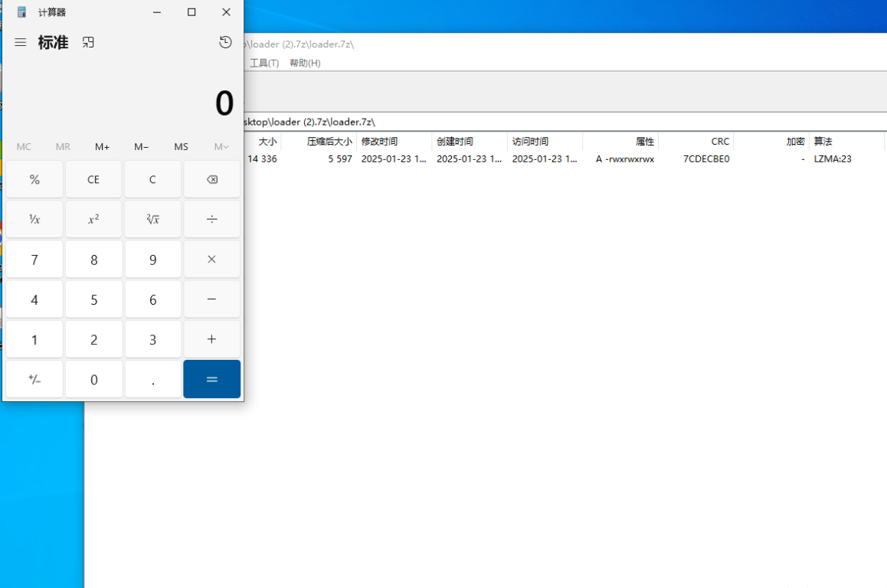887x588 pixels.
Task: Click the division operator key
Action: (212, 219)
